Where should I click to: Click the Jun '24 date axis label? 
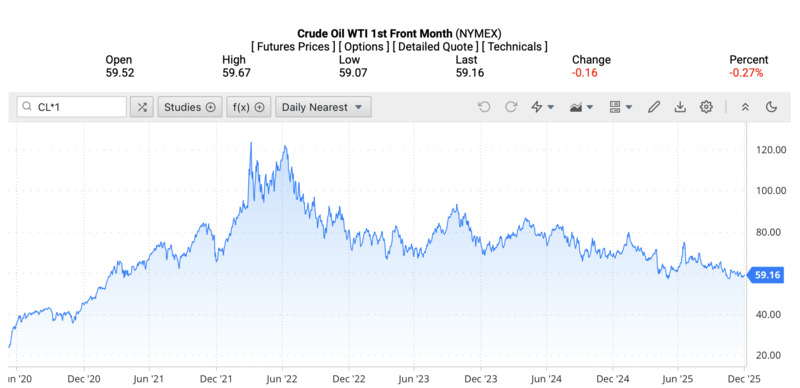pos(546,379)
